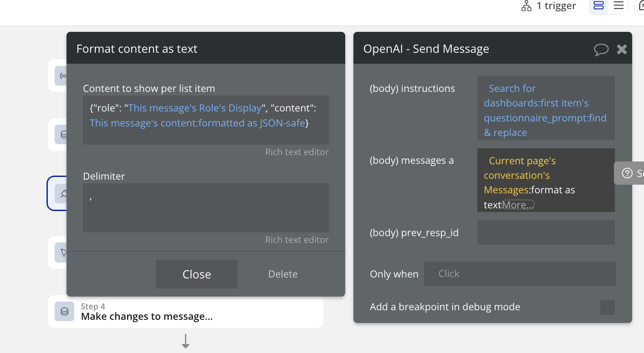Click the question mark help icon
This screenshot has height=353, width=644.
(x=627, y=173)
